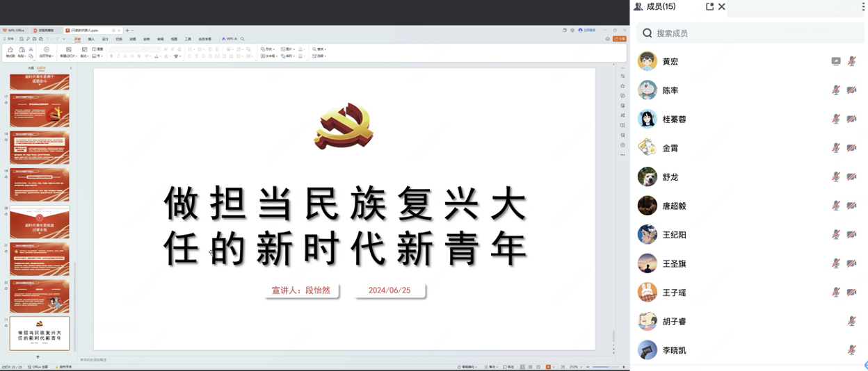Pop out the members panel window
Screen dimensions: 868x371
pos(709,7)
